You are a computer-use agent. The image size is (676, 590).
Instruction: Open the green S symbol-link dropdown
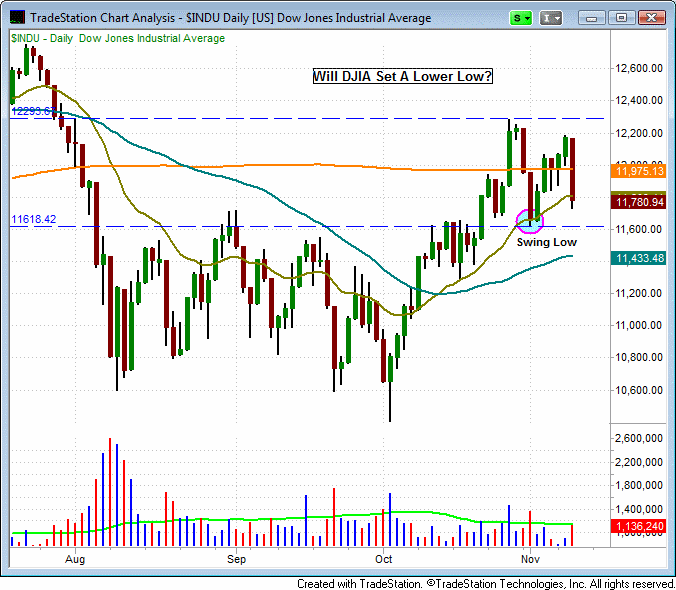pos(521,18)
